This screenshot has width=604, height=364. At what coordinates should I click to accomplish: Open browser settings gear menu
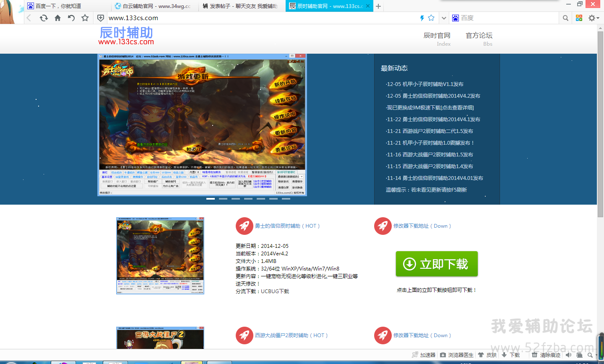[594, 18]
